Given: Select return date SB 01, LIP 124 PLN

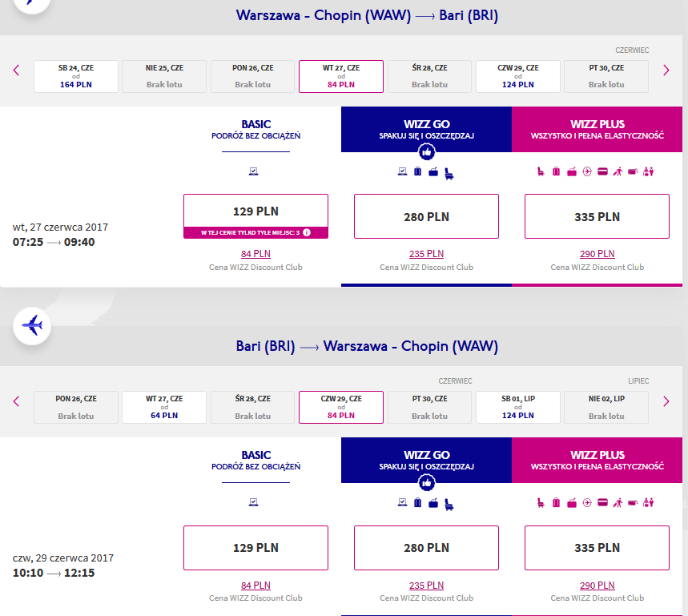Looking at the screenshot, I should pos(517,407).
